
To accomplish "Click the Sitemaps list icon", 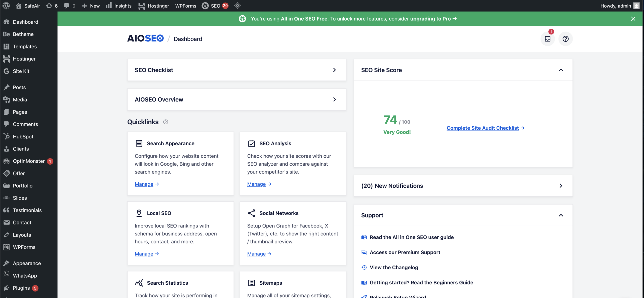I will tap(252, 283).
